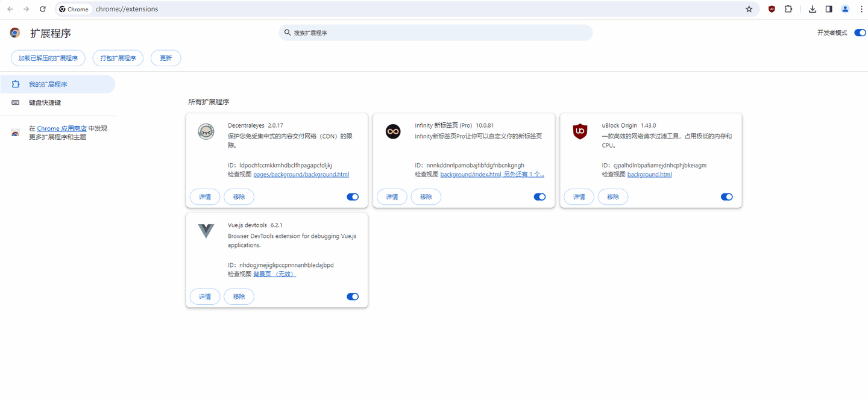This screenshot has height=400, width=868.
Task: Click the uBlock Origin toolbar icon
Action: pyautogui.click(x=772, y=9)
